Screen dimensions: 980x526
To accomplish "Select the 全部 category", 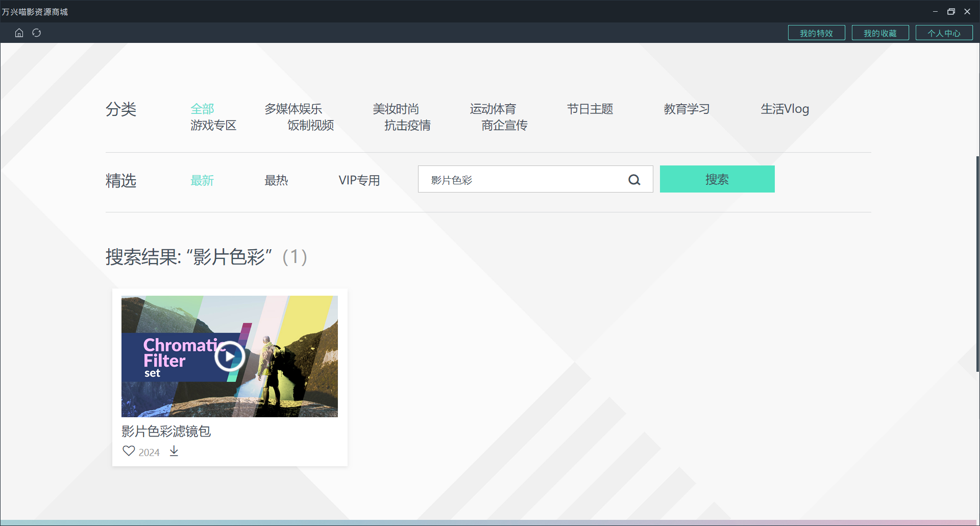I will click(202, 109).
